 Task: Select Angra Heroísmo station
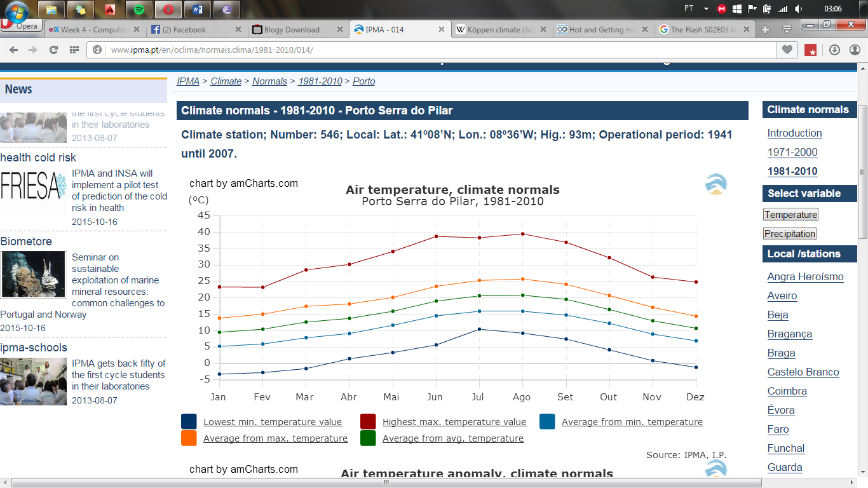[x=805, y=276]
